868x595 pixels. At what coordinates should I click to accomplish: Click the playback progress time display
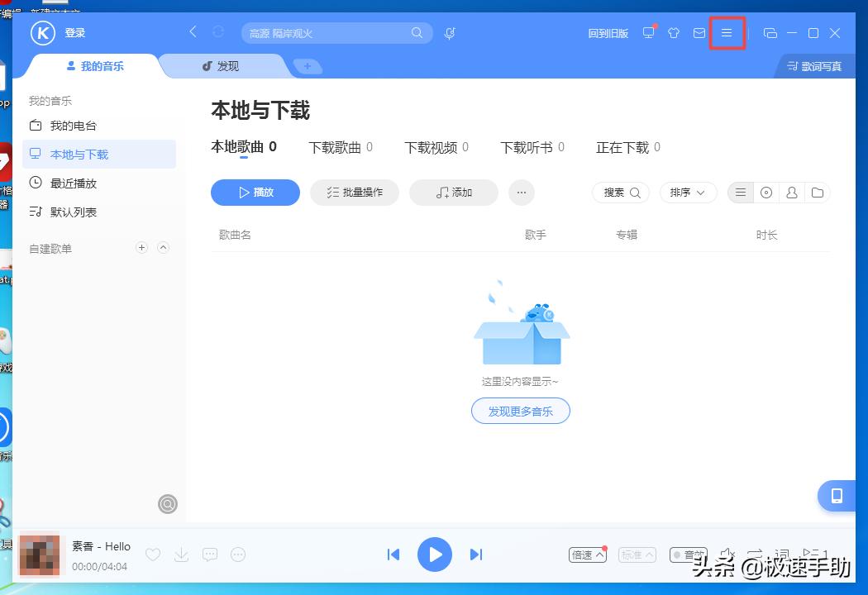pyautogui.click(x=101, y=567)
